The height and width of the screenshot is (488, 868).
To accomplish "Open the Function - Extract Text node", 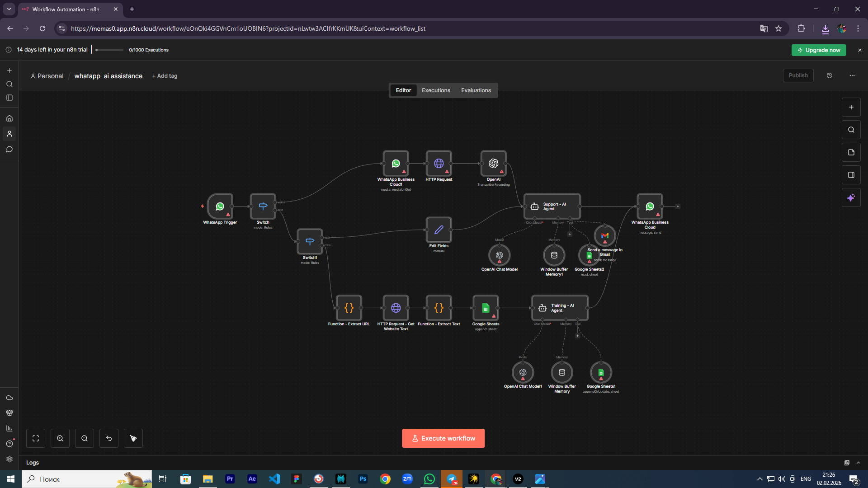I will (439, 308).
